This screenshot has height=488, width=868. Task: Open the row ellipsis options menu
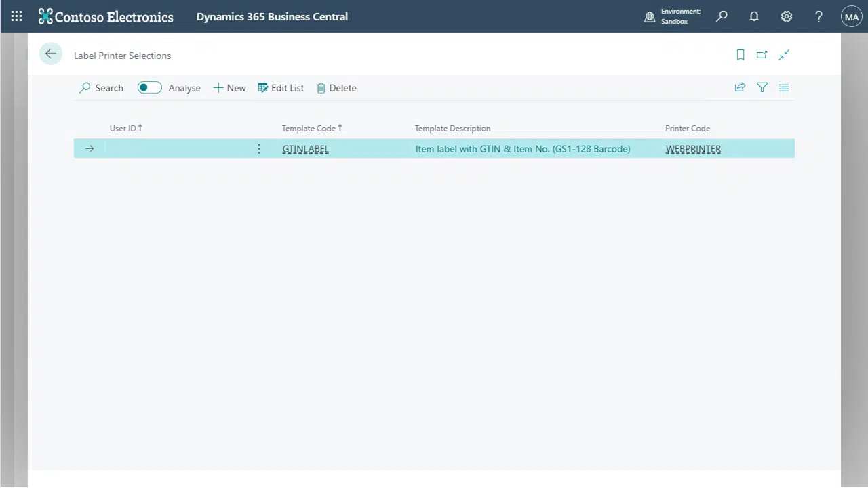coord(258,148)
